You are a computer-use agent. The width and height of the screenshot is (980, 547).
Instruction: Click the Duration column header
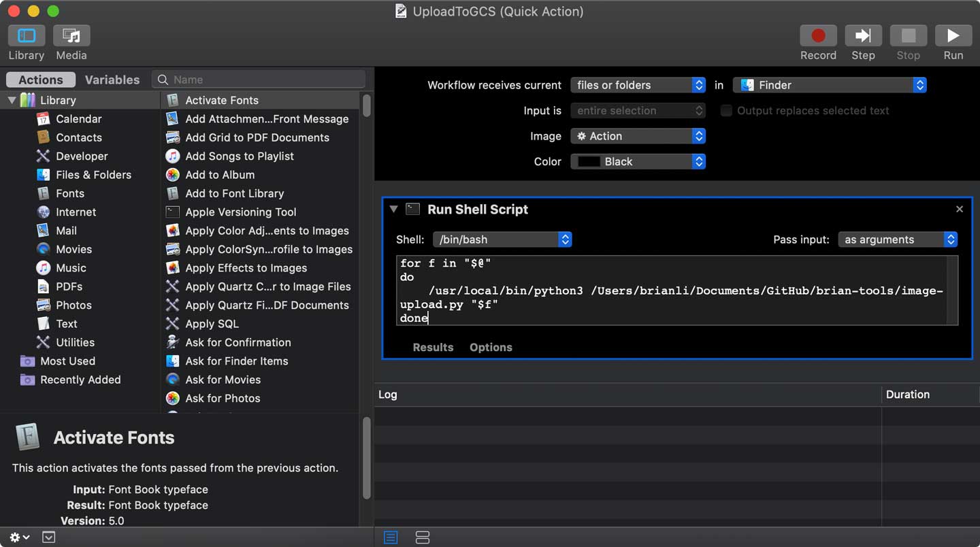point(931,395)
